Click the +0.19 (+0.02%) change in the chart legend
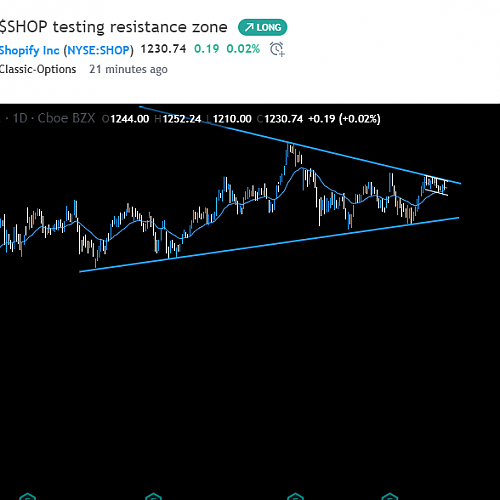This screenshot has width=500, height=500. (x=344, y=119)
